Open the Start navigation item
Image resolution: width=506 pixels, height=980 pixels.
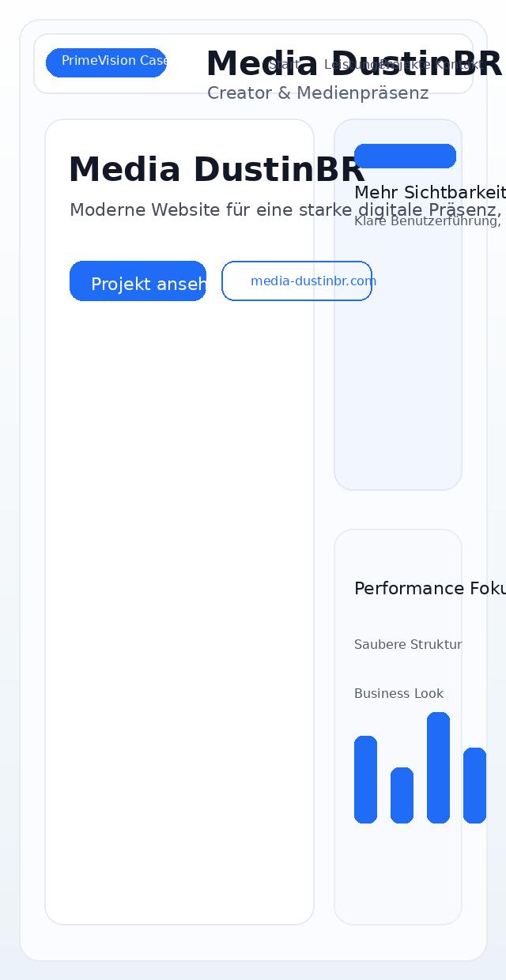(x=282, y=65)
